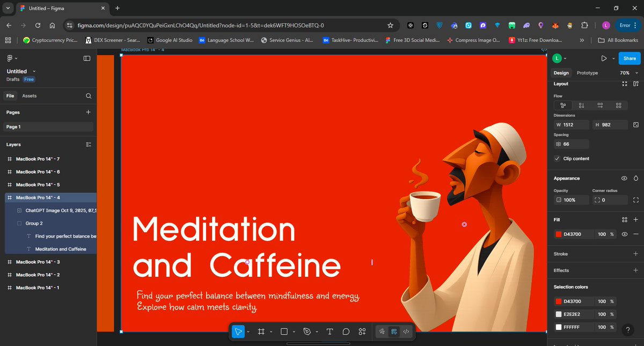The image size is (644, 346).
Task: Open individual corner radius icon
Action: tap(636, 200)
